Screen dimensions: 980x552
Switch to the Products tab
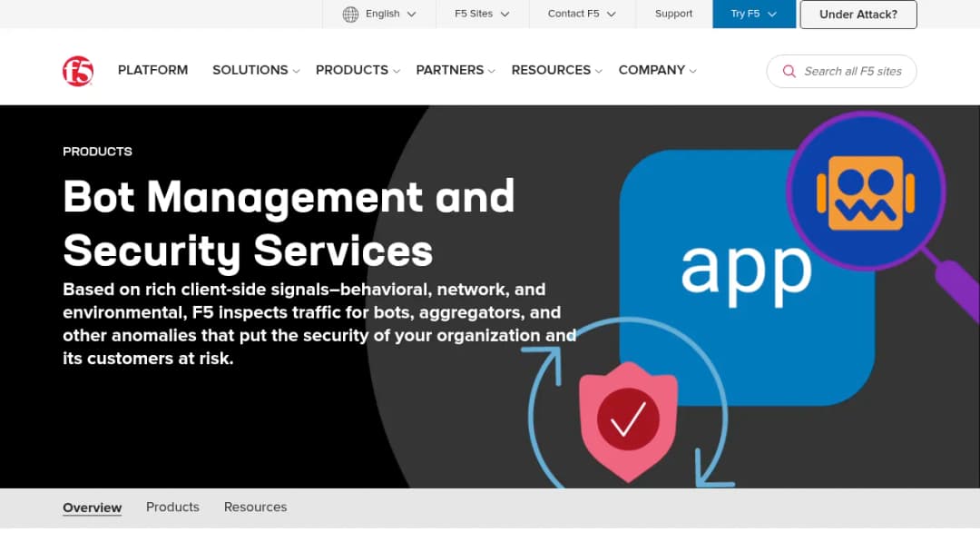tap(172, 507)
